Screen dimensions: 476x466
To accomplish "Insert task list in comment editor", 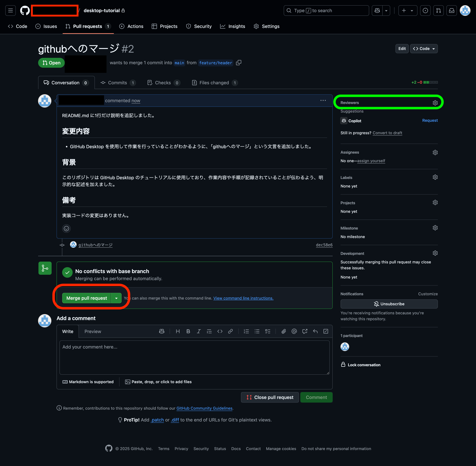I will pos(268,331).
